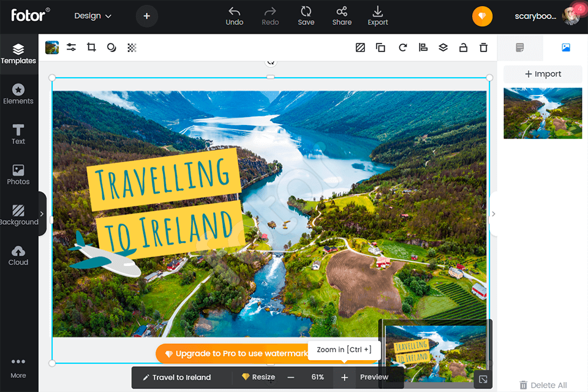Delete selected element with trash icon

coord(483,47)
